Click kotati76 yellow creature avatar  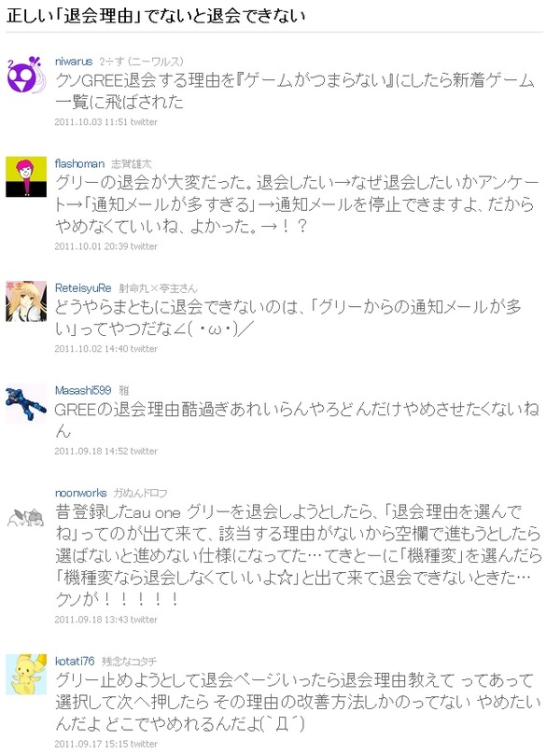(x=26, y=674)
